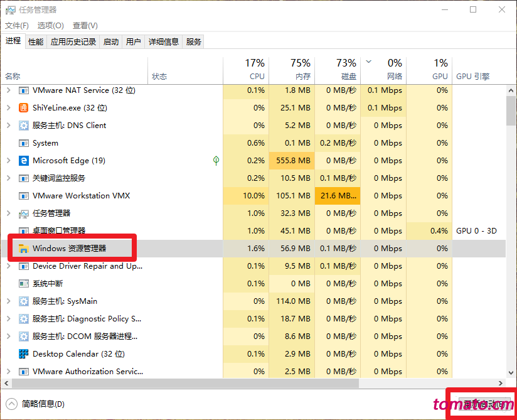Image resolution: width=517 pixels, height=420 pixels.
Task: Click the horizontal scrollbar right arrow
Action: (x=501, y=383)
